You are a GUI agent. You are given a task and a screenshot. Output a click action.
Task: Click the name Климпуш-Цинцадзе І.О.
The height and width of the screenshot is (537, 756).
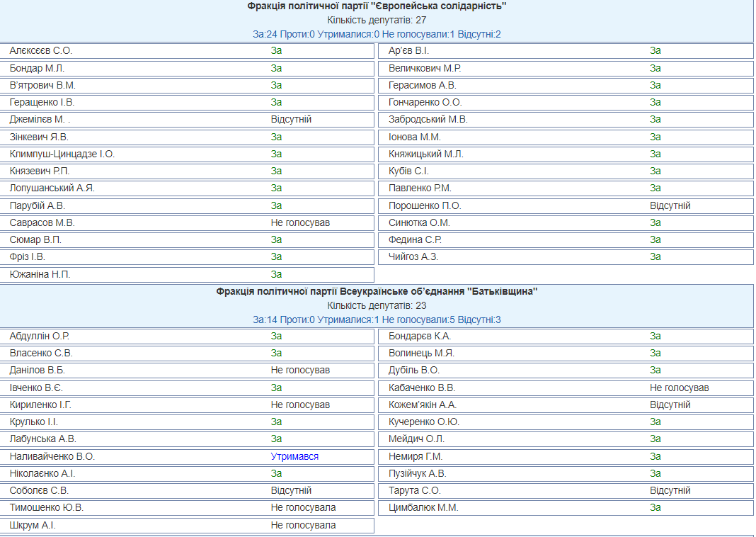click(x=62, y=154)
